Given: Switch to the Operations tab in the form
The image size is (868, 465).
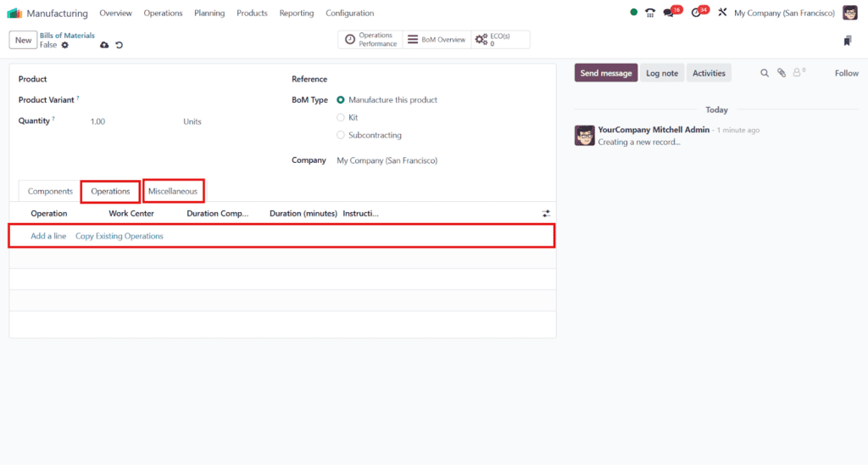Looking at the screenshot, I should (x=110, y=191).
